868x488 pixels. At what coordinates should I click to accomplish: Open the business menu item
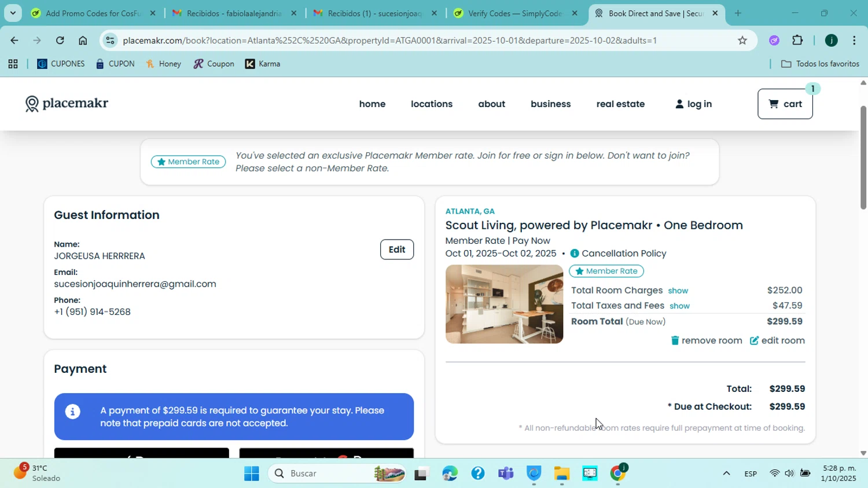(x=550, y=104)
